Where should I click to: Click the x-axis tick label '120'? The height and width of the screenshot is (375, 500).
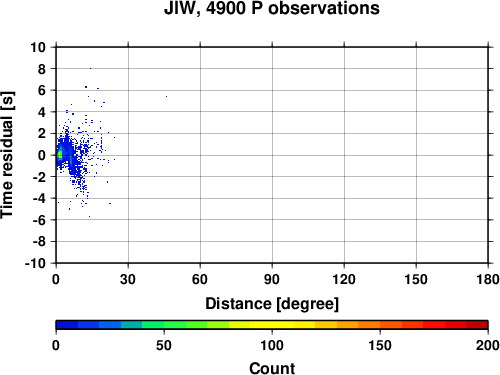tap(344, 279)
